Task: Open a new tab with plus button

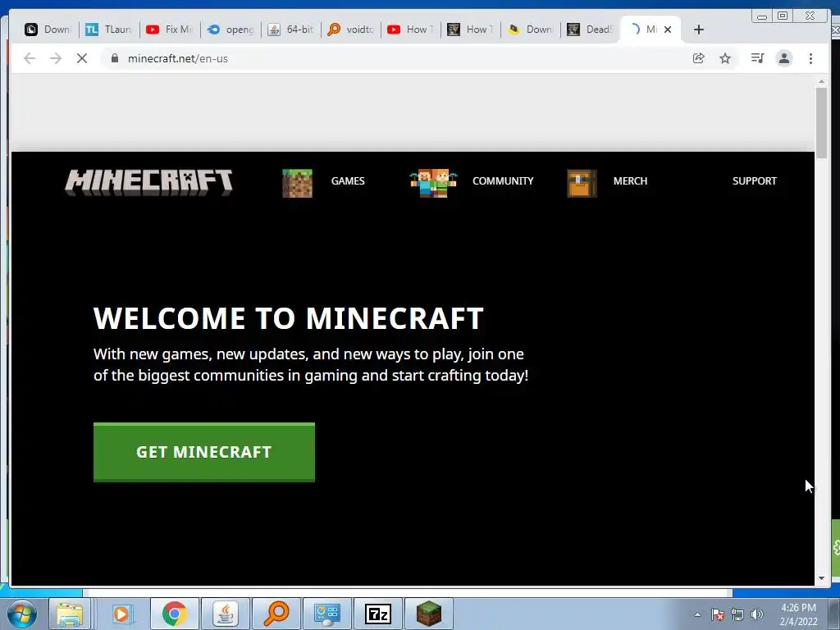Action: tap(699, 30)
